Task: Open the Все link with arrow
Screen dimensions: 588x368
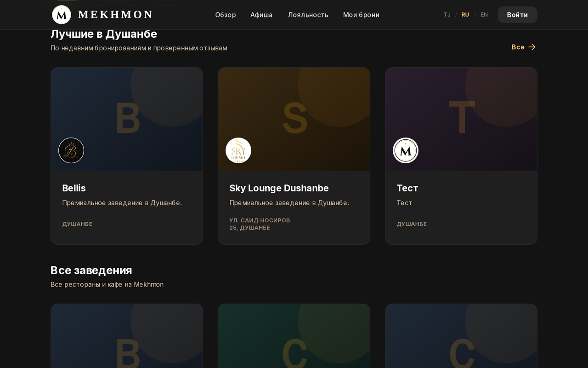Action: [524, 47]
